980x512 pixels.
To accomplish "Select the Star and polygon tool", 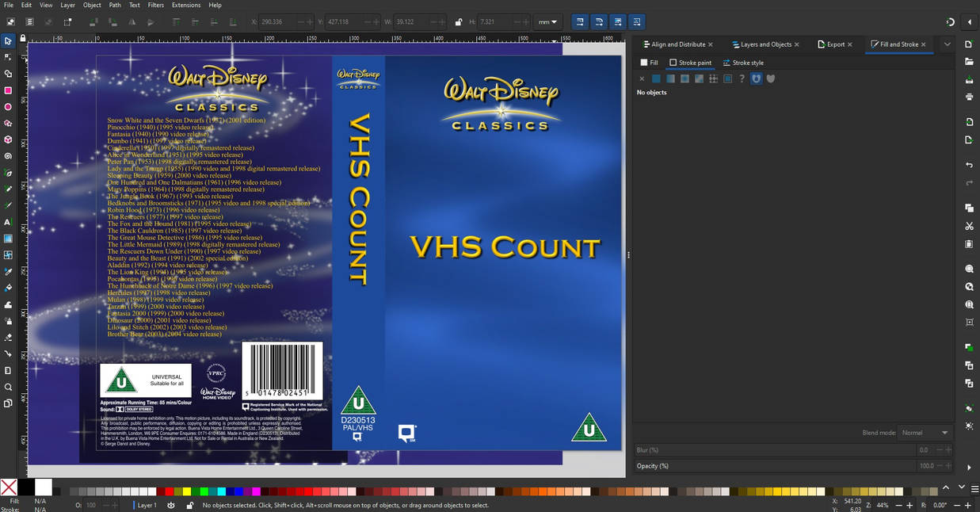I will [x=8, y=123].
